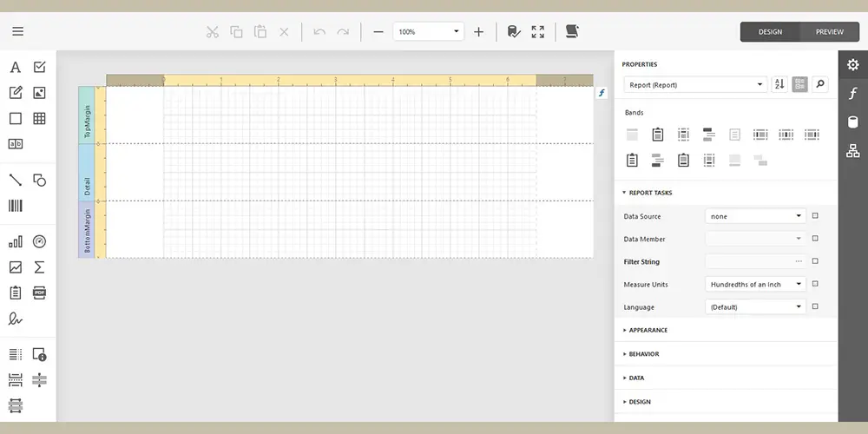The height and width of the screenshot is (434, 868).
Task: Open the Report (Report) element dropdown
Action: (695, 85)
